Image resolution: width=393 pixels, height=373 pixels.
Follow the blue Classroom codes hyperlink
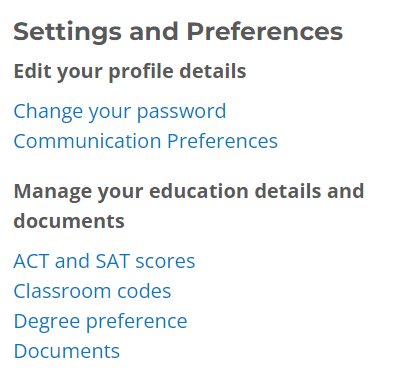pos(92,291)
